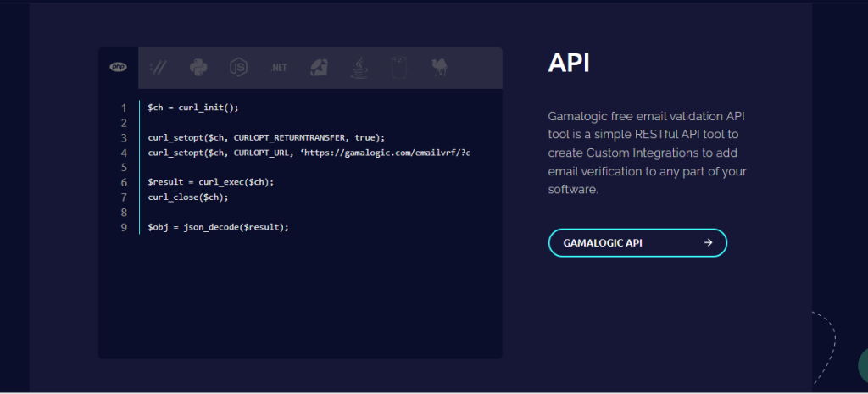View the Ruby code sample
The height and width of the screenshot is (394, 868).
(x=319, y=68)
